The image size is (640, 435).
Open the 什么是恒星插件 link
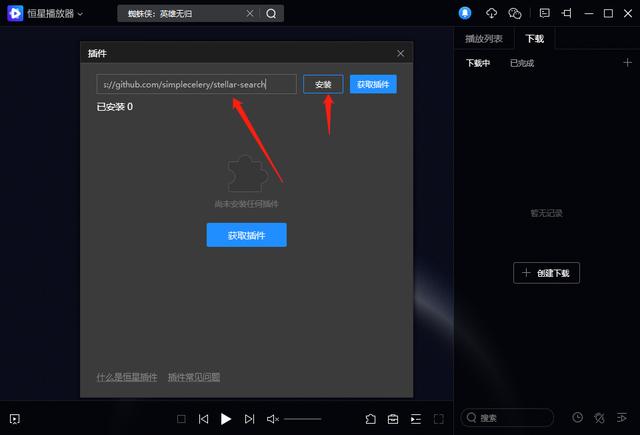tap(127, 377)
